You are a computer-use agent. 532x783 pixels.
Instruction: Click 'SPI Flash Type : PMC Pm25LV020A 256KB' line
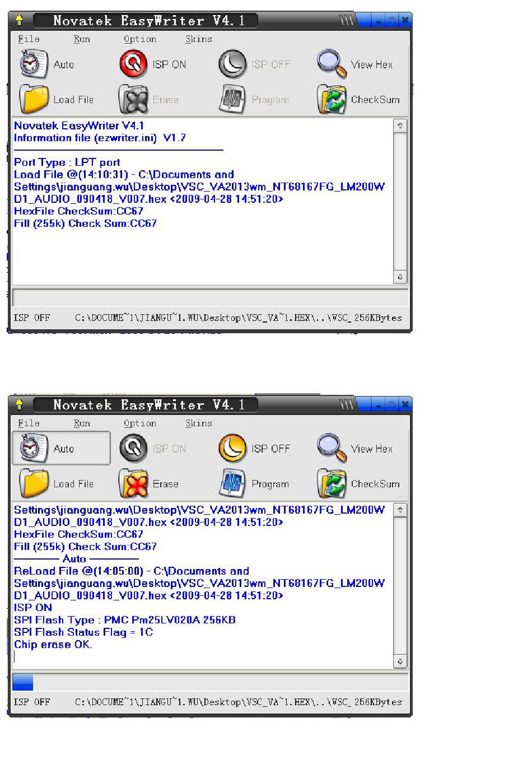(x=125, y=620)
